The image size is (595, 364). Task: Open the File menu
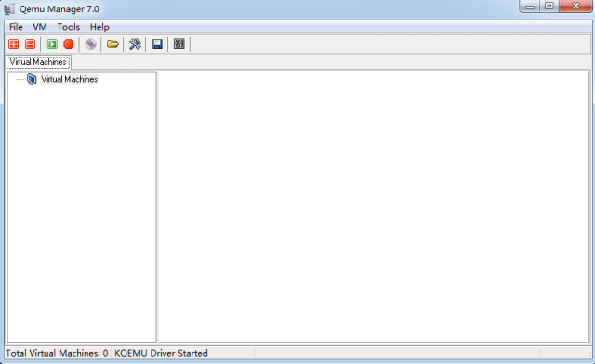16,27
